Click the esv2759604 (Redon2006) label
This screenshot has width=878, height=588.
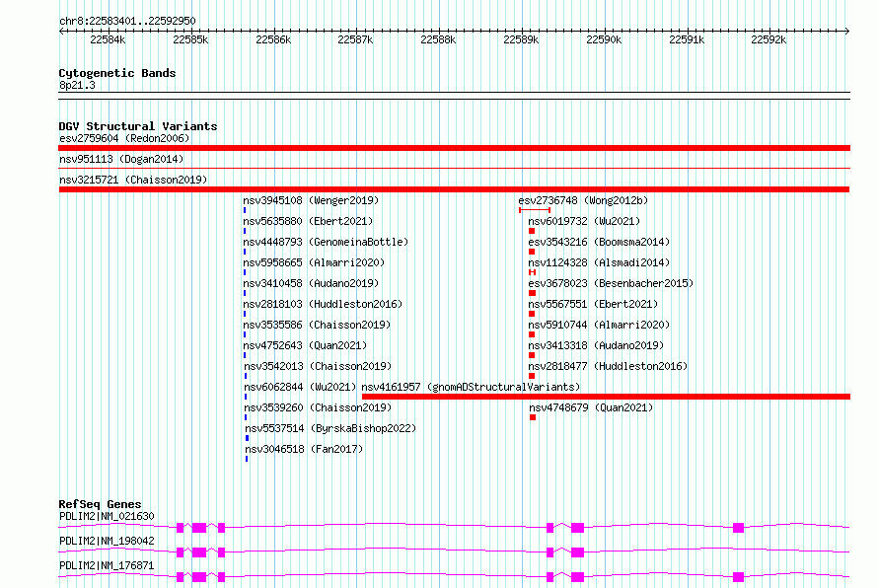tap(124, 138)
